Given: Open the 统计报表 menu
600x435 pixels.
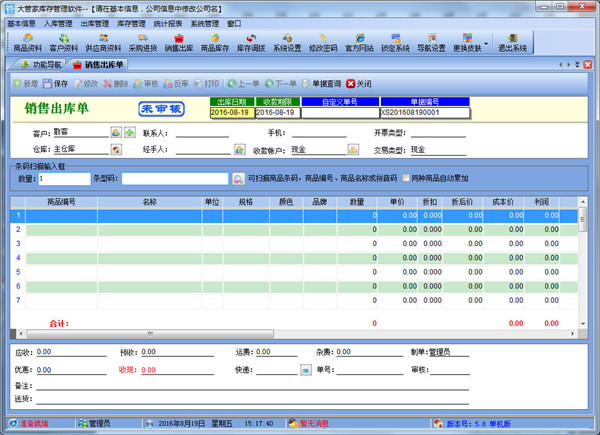Looking at the screenshot, I should tap(166, 23).
